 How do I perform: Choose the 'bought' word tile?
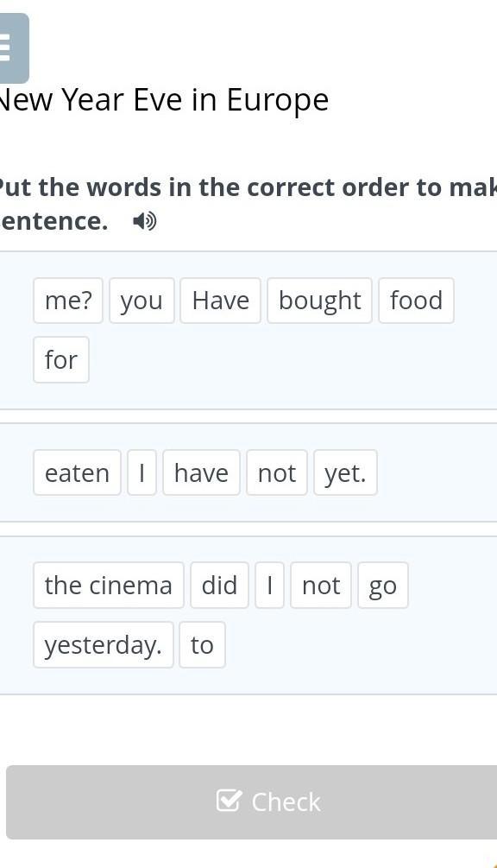319,301
